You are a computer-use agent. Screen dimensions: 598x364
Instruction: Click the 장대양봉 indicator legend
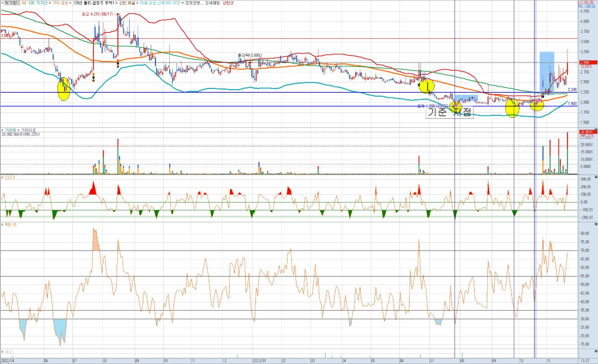[194, 2]
